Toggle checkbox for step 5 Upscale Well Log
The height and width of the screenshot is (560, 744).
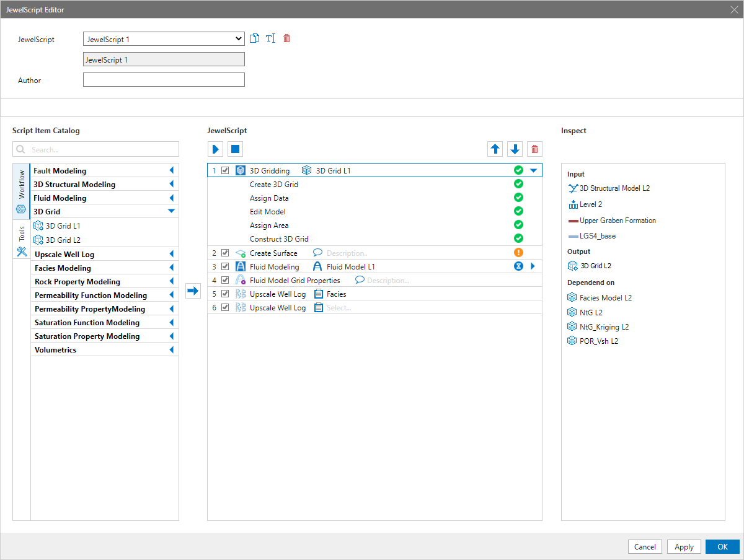click(x=225, y=294)
